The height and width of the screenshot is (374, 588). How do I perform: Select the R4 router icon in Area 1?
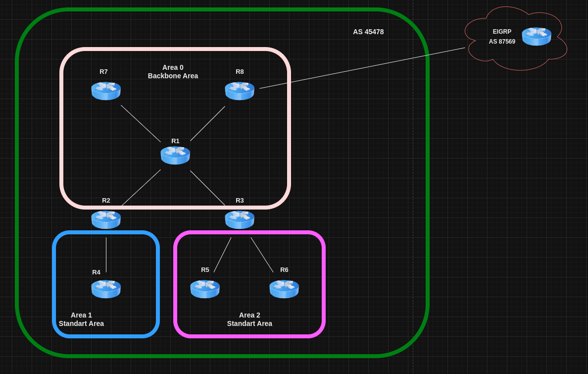[106, 289]
